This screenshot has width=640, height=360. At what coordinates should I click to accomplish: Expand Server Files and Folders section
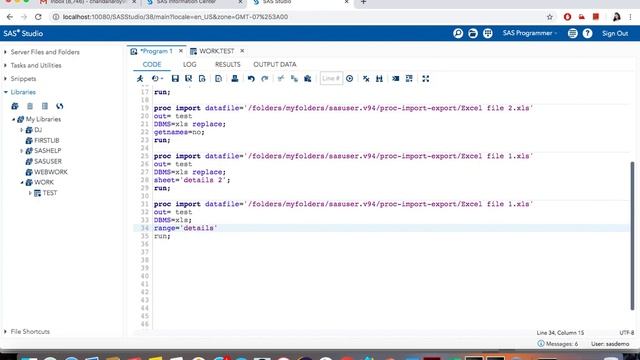tap(5, 52)
